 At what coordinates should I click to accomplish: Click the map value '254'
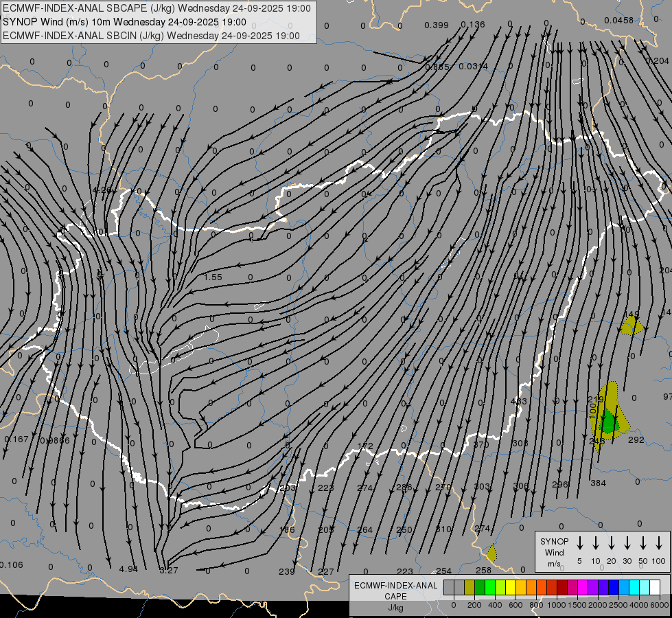pyautogui.click(x=443, y=571)
